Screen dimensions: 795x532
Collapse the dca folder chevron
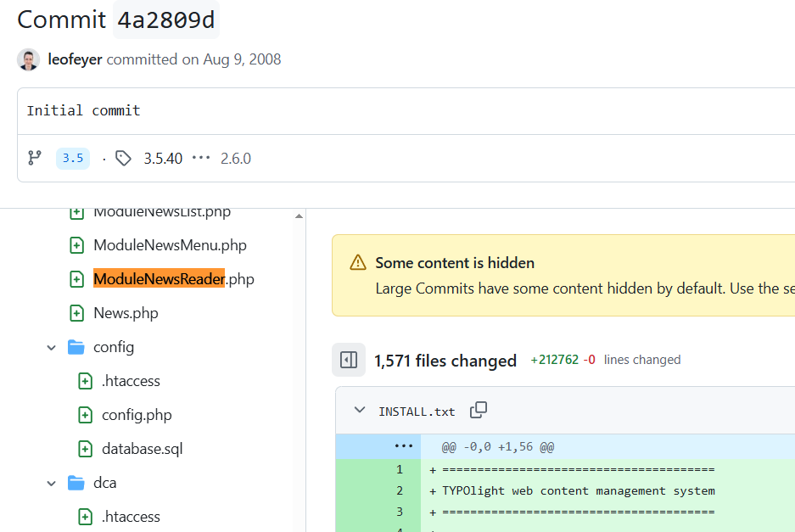click(51, 482)
